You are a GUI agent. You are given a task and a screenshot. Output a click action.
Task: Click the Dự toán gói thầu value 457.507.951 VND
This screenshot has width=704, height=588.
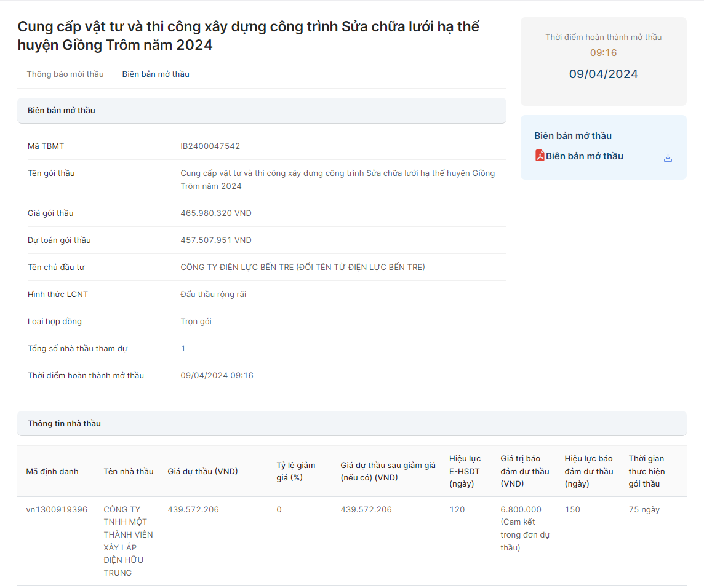[216, 240]
